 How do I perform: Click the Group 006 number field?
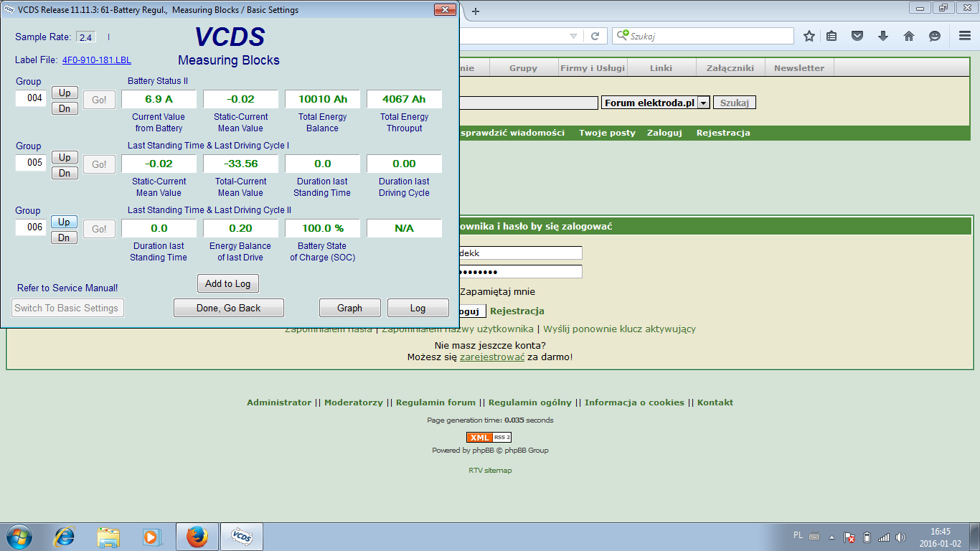pos(32,227)
